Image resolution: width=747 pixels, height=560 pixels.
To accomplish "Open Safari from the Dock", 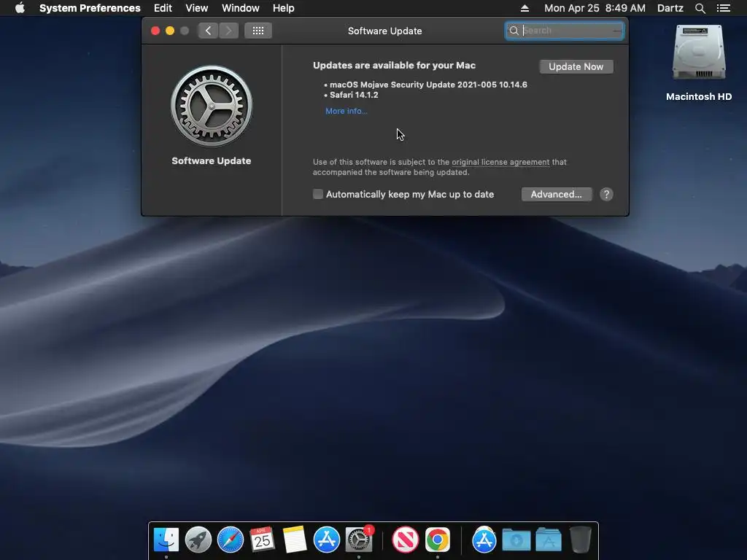I will [230, 540].
